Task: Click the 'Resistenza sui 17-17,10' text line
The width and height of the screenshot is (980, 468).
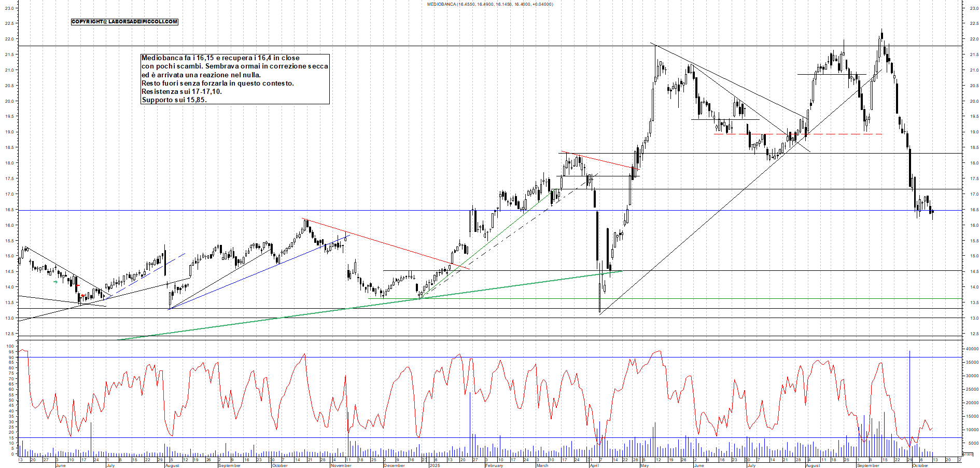Action: point(181,92)
